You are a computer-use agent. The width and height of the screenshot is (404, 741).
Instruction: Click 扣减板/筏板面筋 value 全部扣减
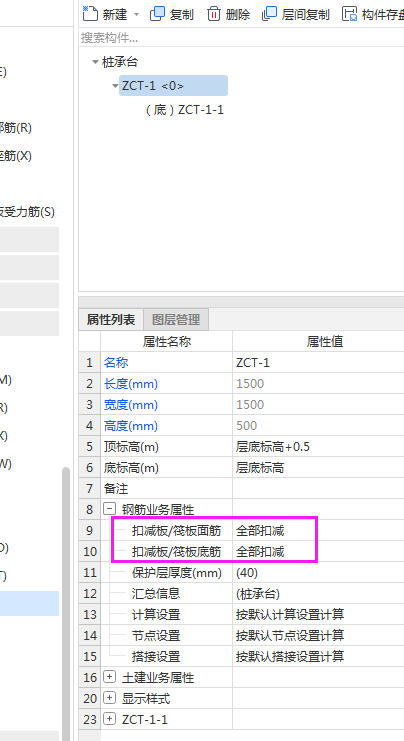coord(318,530)
